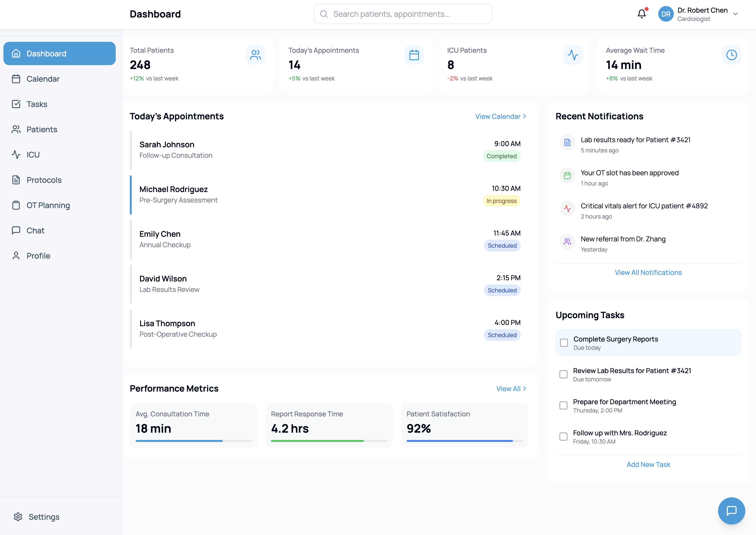This screenshot has height=535, width=756.
Task: Expand Performance Metrics View All
Action: pyautogui.click(x=511, y=389)
